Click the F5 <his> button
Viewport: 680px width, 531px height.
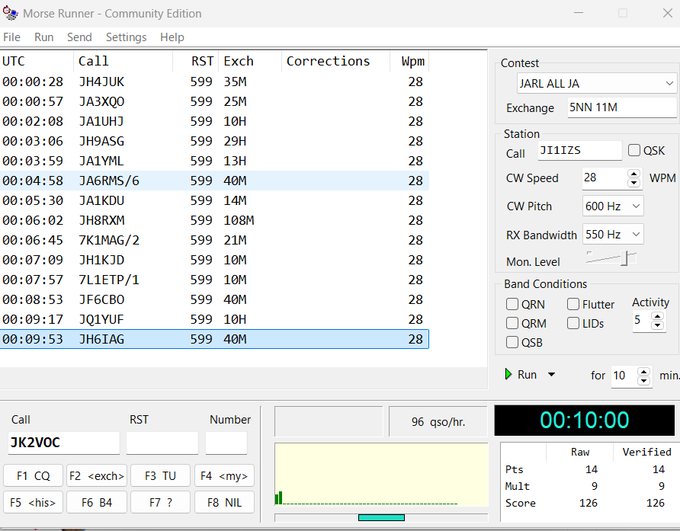(x=33, y=502)
